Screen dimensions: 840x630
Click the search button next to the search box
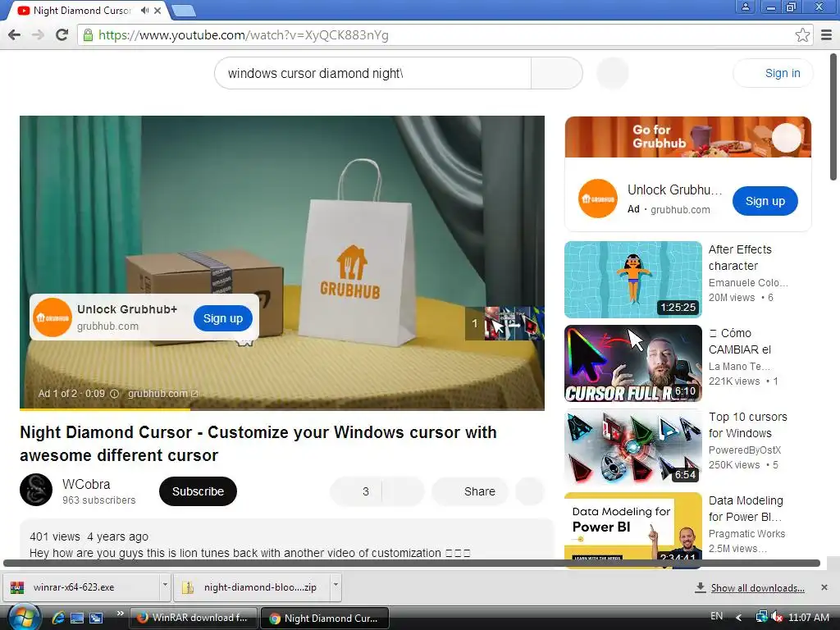click(x=557, y=73)
